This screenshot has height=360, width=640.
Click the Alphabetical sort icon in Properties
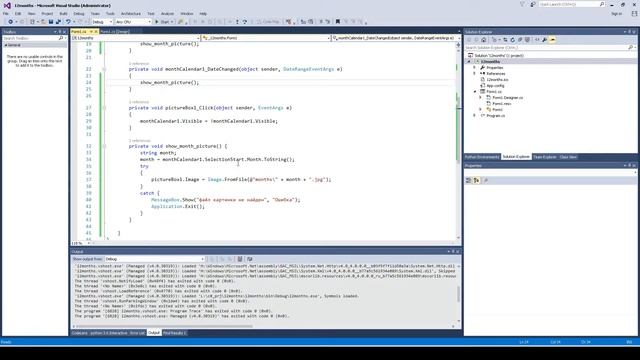(476, 180)
